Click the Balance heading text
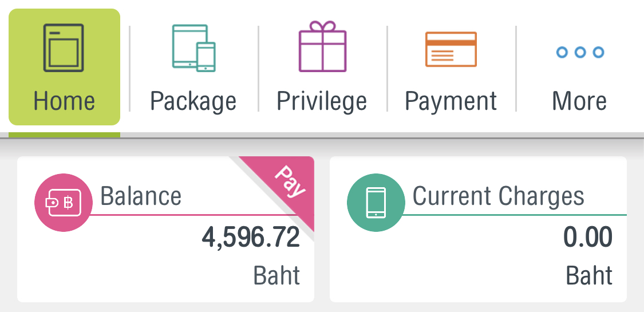The image size is (644, 312). pos(141,196)
